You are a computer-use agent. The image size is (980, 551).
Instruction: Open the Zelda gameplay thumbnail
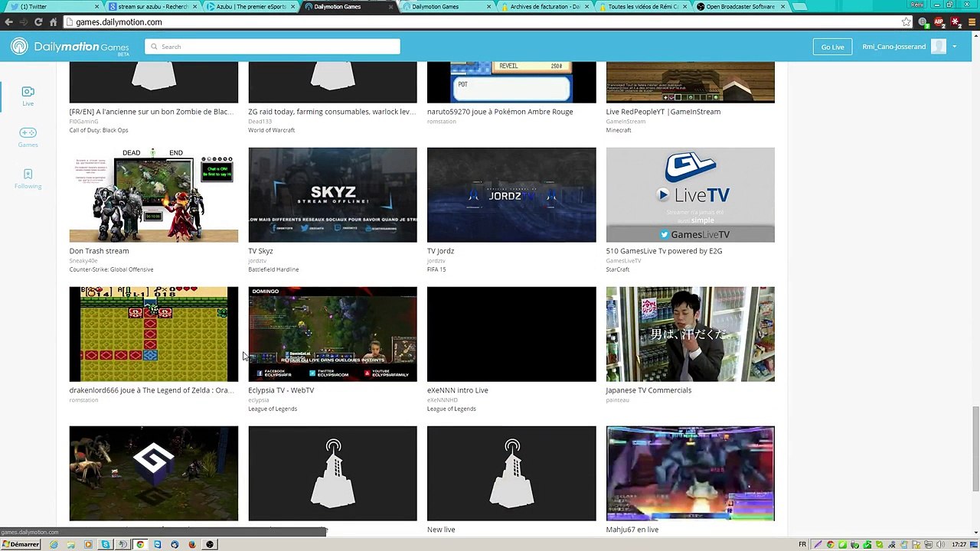coord(154,334)
